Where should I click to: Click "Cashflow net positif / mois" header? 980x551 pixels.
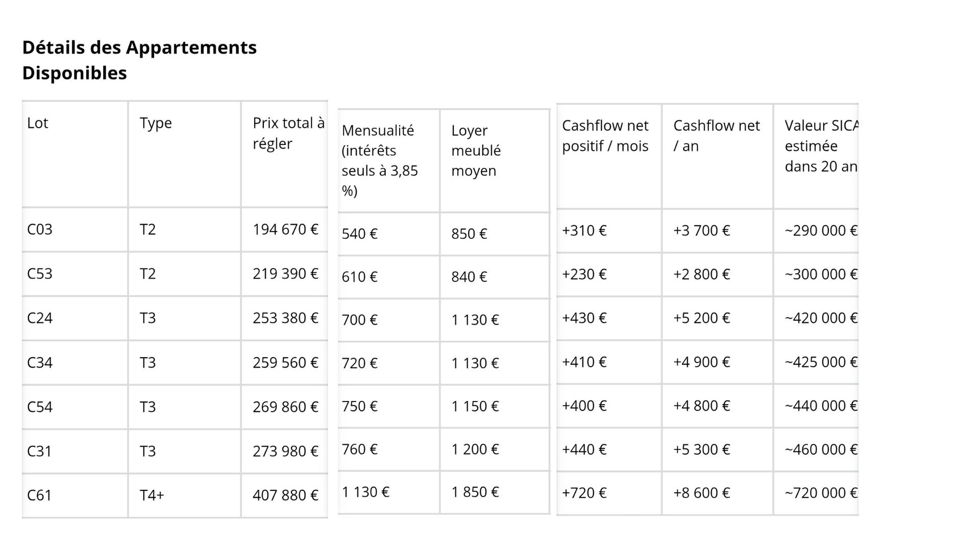pos(605,136)
